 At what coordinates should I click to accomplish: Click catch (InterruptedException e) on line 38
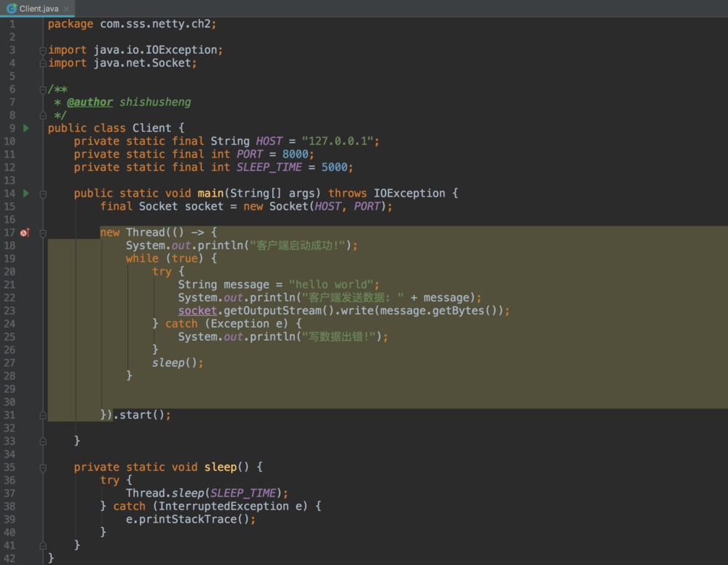[210, 506]
